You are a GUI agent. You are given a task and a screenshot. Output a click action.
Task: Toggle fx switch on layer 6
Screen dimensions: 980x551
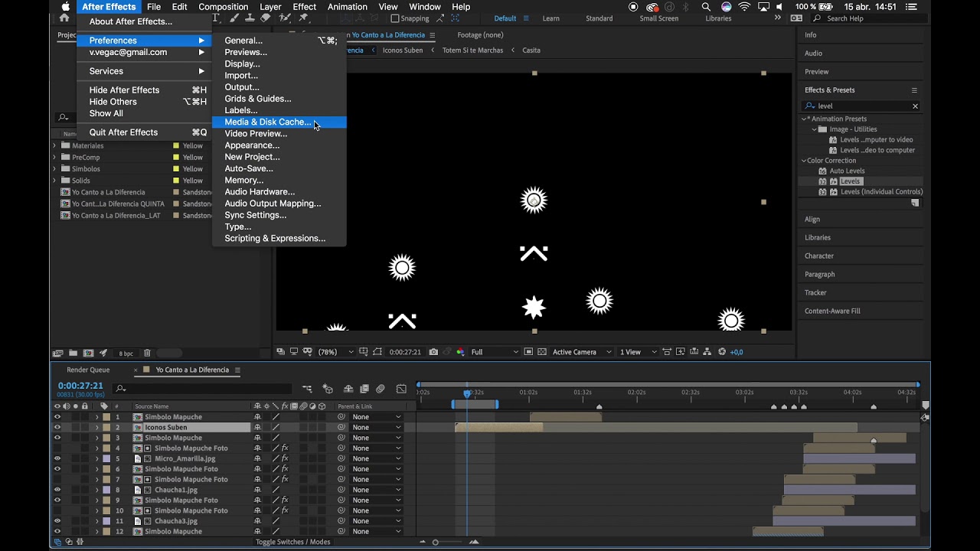pyautogui.click(x=285, y=469)
